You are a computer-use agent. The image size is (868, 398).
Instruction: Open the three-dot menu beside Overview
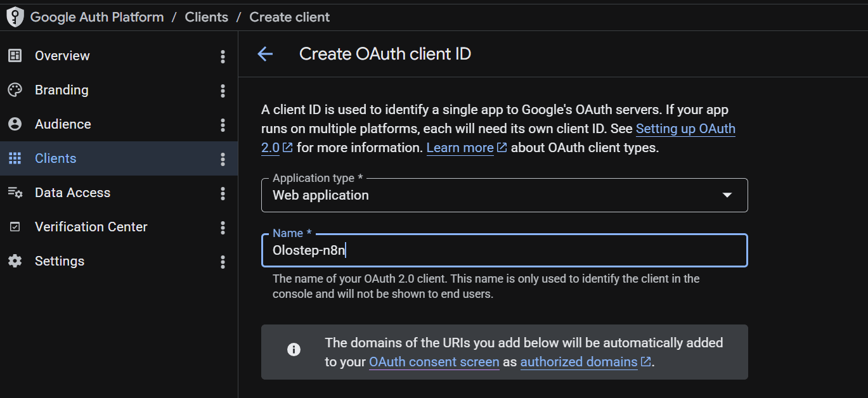pyautogui.click(x=223, y=56)
